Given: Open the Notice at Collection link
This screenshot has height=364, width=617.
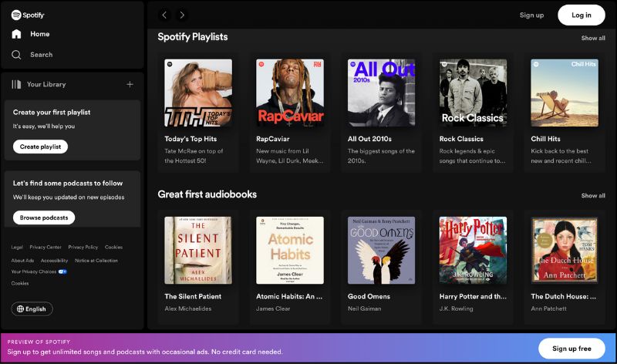Looking at the screenshot, I should click(96, 261).
